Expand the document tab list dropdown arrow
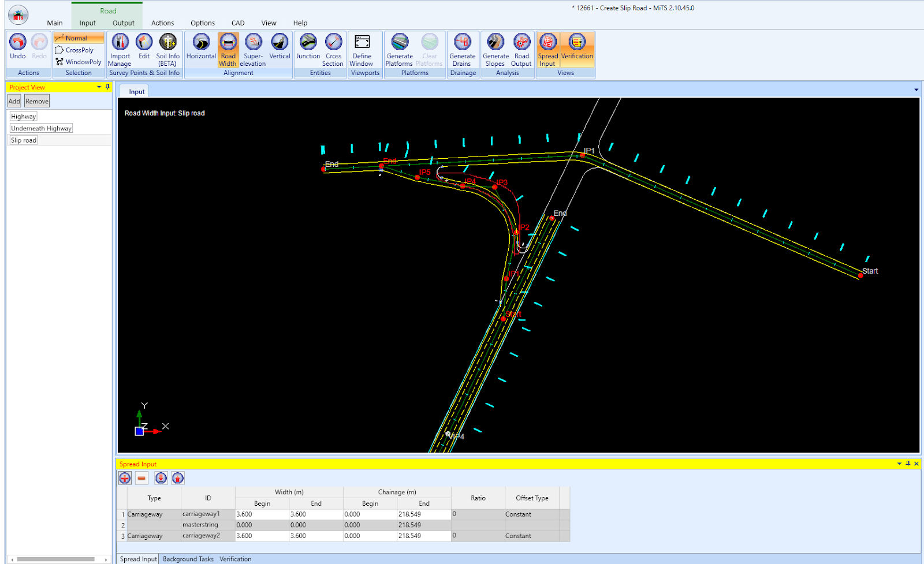The width and height of the screenshot is (924, 564). pyautogui.click(x=916, y=90)
